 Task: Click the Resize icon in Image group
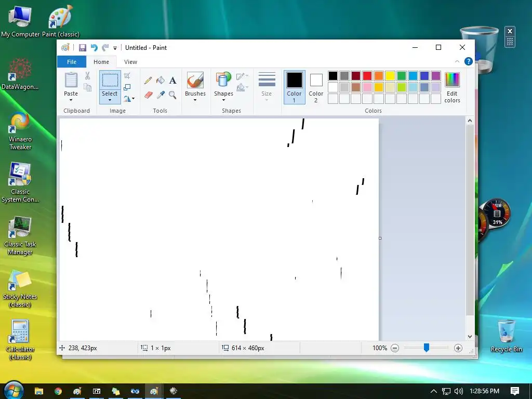coord(127,87)
